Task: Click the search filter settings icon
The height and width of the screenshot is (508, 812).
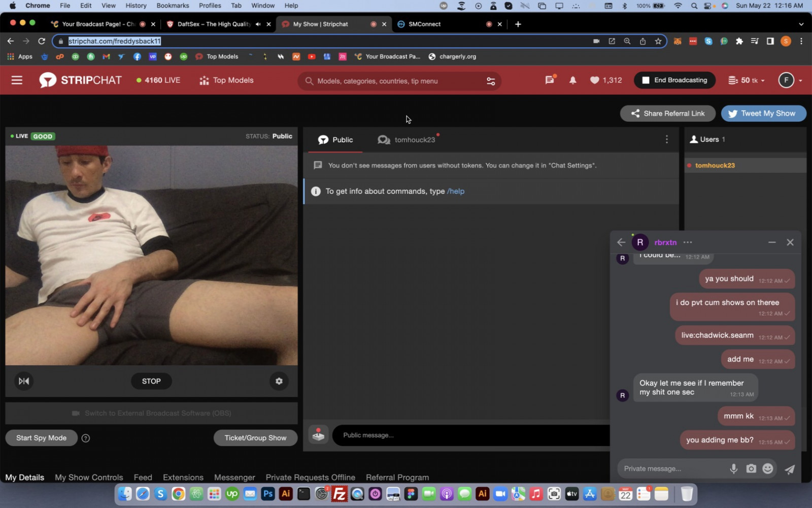Action: click(490, 81)
